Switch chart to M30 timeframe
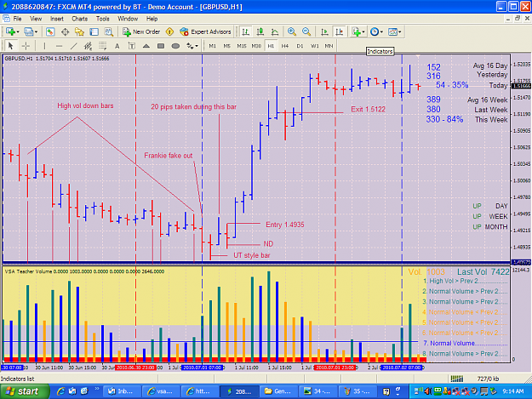This screenshot has height=399, width=532. point(256,46)
